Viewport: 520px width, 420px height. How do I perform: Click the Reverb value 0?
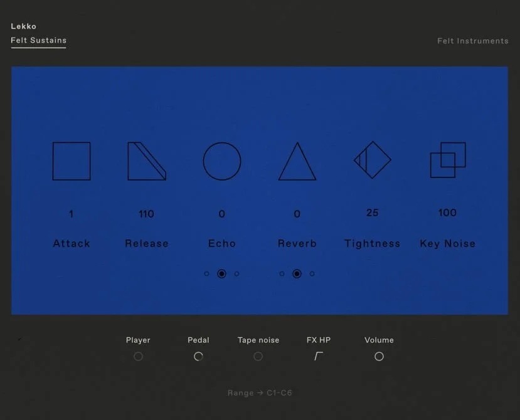297,214
